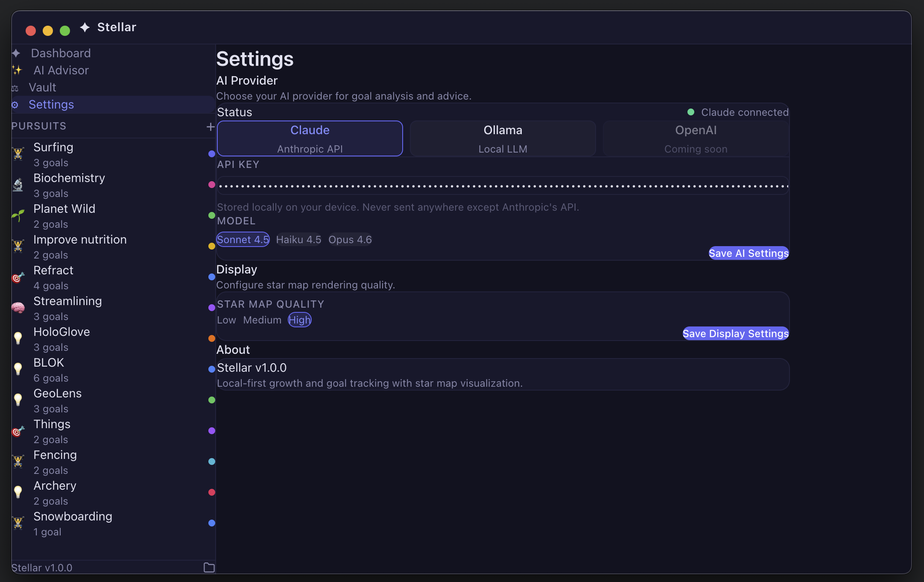Open the Dashboard page

pyautogui.click(x=61, y=53)
